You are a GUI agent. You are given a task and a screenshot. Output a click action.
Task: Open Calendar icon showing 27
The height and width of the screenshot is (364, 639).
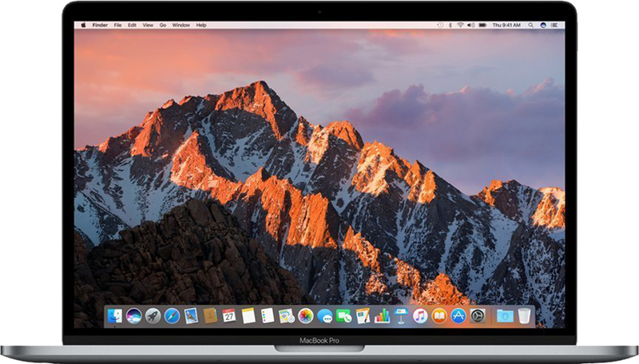229,315
